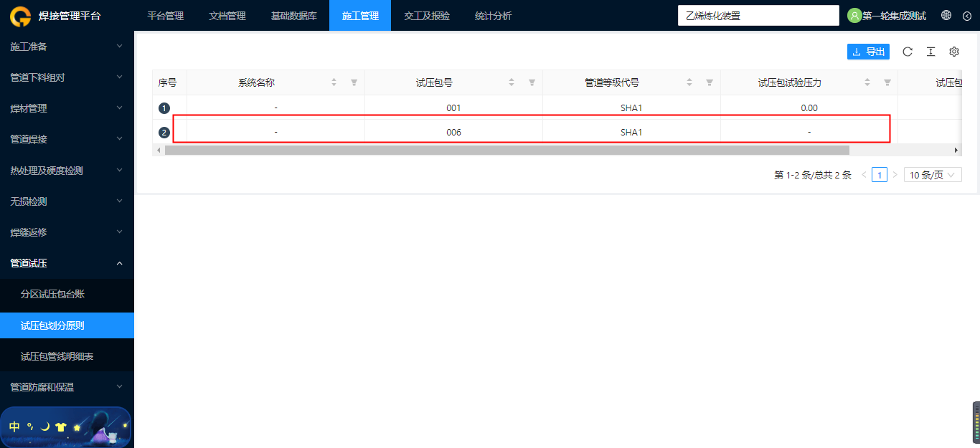980x448 pixels.
Task: Open the 文档管理 top tab
Action: pos(227,16)
